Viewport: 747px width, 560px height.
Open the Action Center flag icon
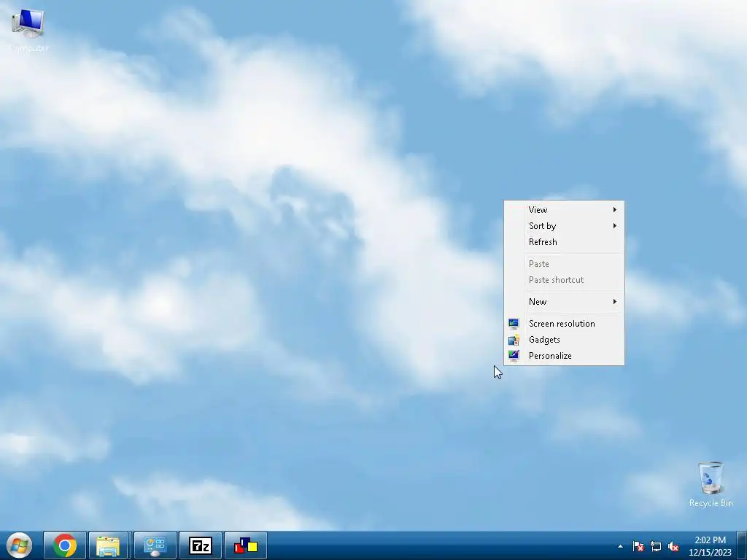click(x=638, y=546)
